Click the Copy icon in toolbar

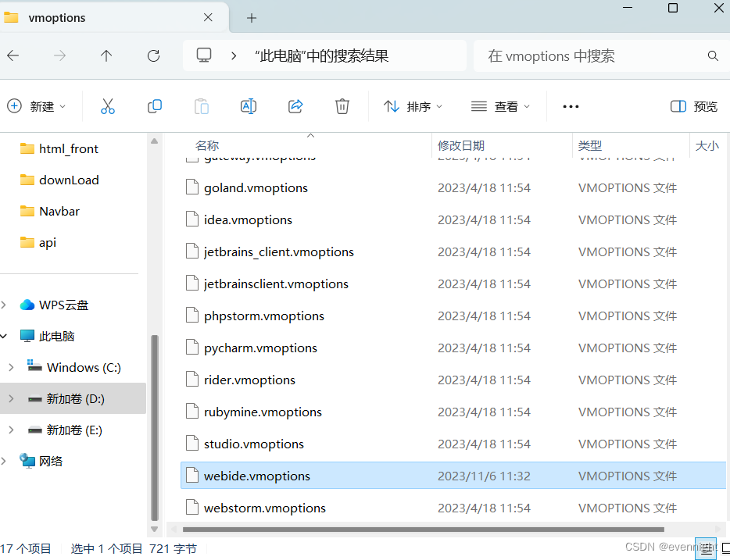pyautogui.click(x=155, y=106)
